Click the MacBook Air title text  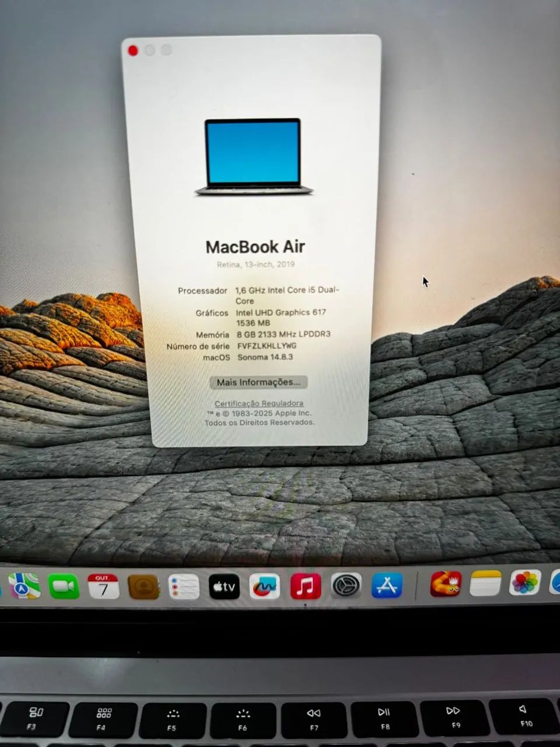coord(255,247)
